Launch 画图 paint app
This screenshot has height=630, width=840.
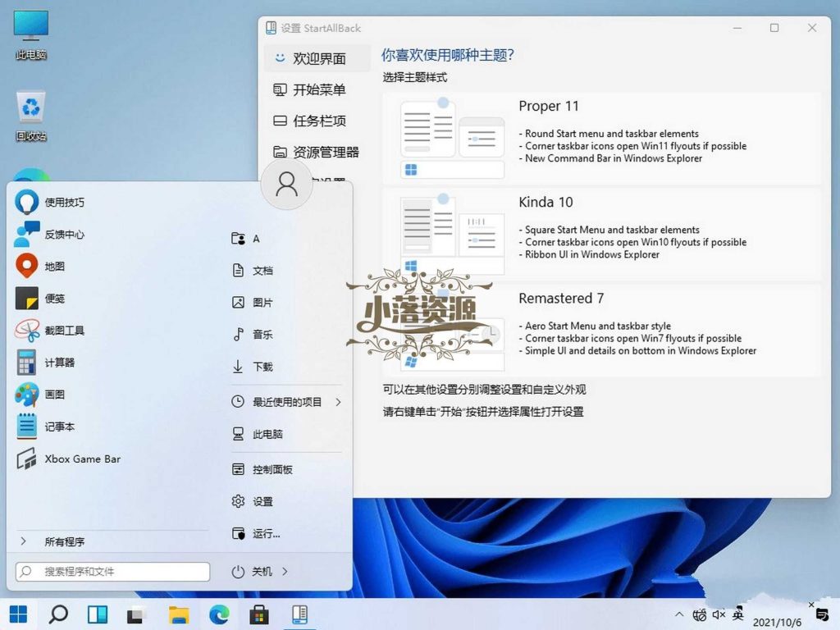41,395
